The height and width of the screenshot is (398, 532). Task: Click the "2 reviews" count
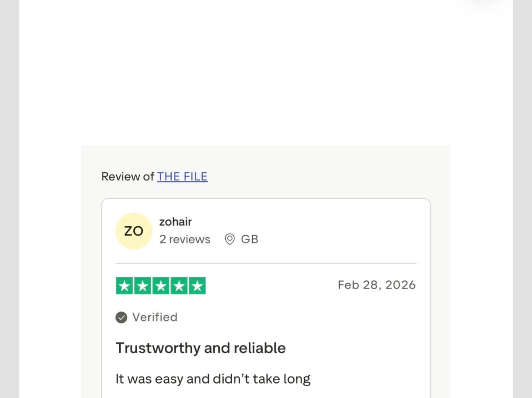185,239
